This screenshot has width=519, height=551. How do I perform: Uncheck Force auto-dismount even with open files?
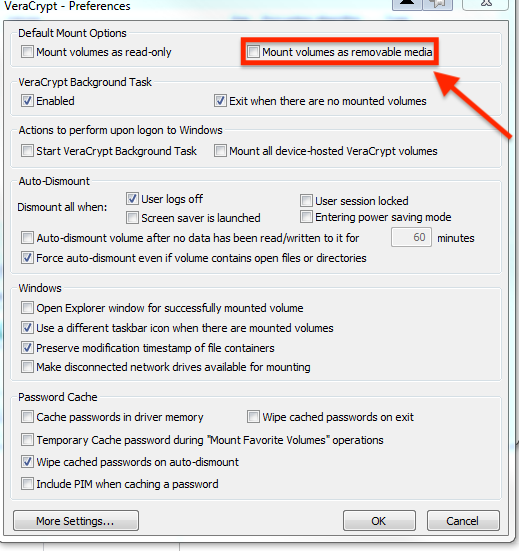point(27,258)
